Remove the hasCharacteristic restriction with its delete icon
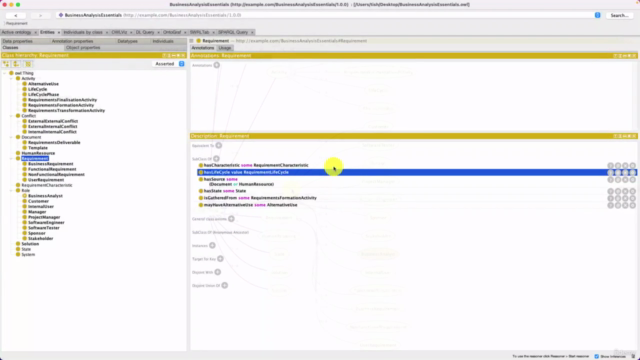Viewport: 640px width, 360px height. [625, 165]
